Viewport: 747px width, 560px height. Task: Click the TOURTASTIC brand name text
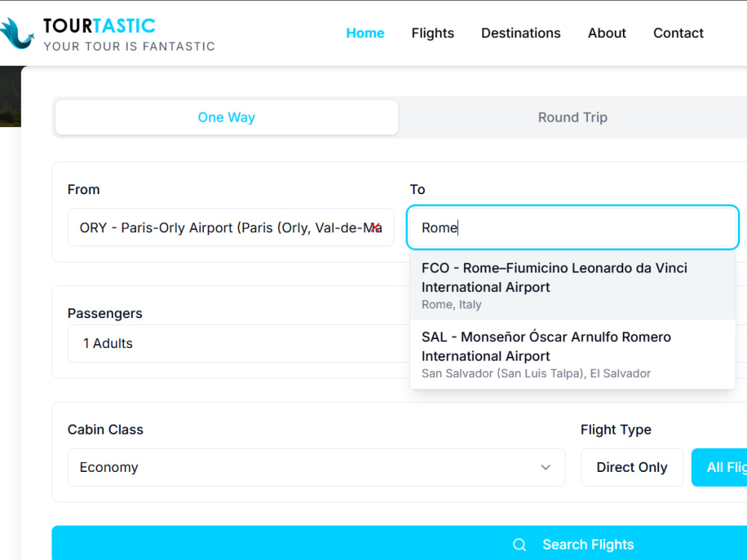tap(99, 25)
